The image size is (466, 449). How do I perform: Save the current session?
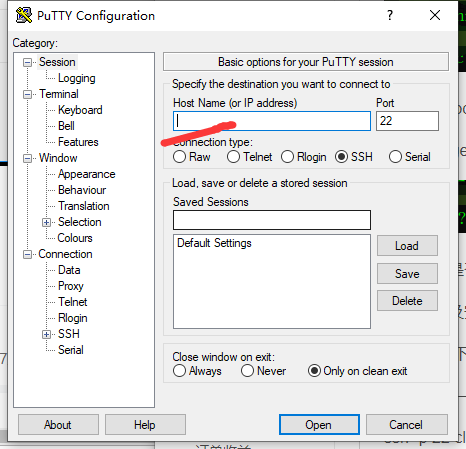tap(407, 274)
